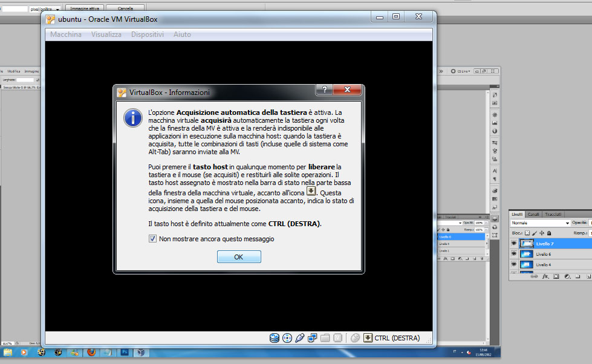Open the Modifica menu in Photoshop
This screenshot has height=364, width=592.
(x=13, y=71)
